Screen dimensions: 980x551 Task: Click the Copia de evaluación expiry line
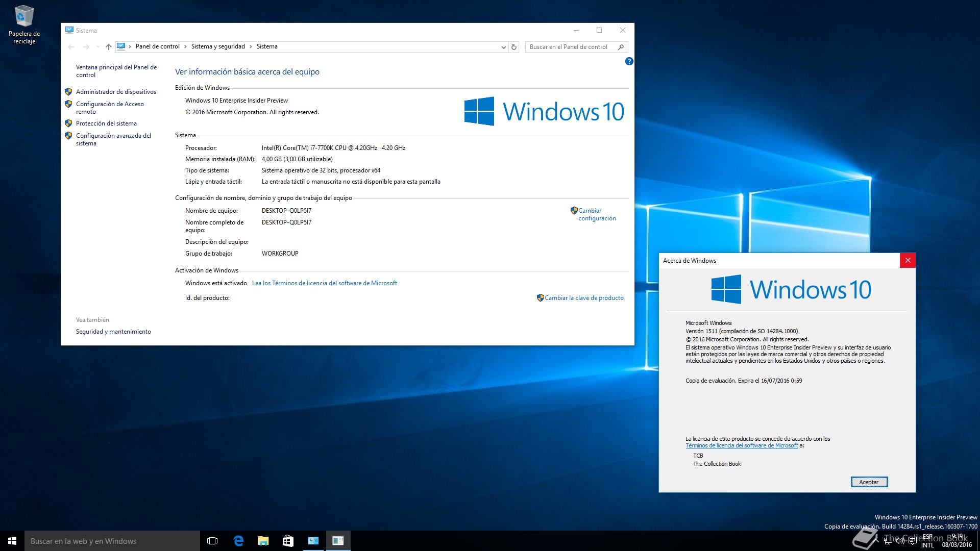click(x=744, y=381)
